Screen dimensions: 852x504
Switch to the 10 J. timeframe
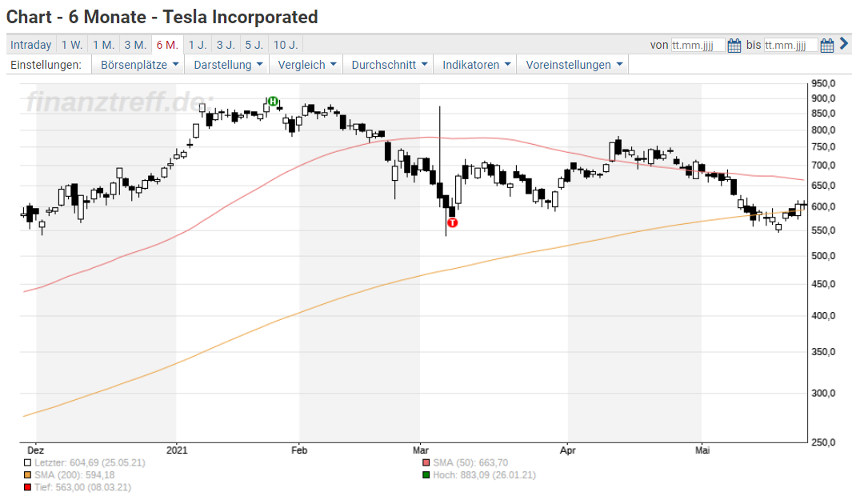[x=286, y=45]
